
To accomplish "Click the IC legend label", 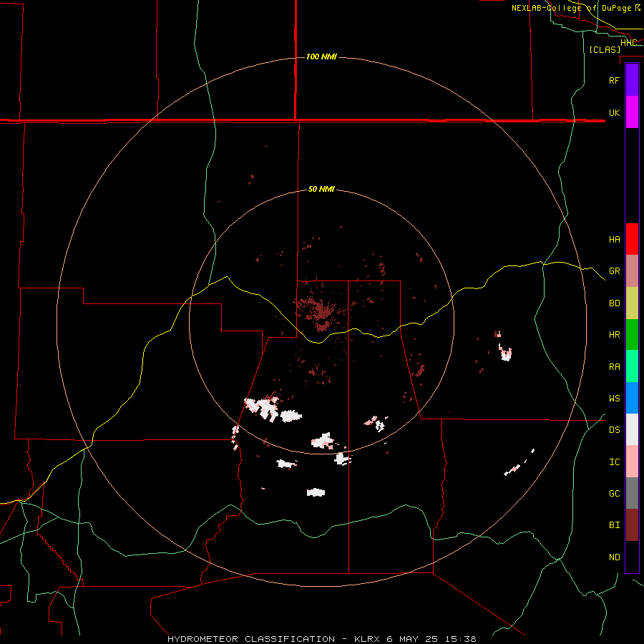I will (614, 462).
